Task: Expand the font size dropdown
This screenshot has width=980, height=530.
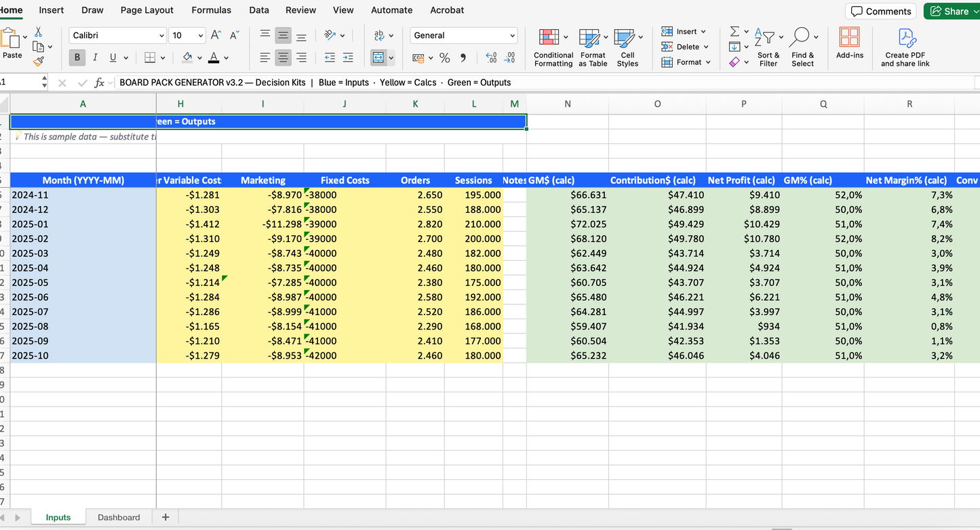Action: (x=201, y=35)
